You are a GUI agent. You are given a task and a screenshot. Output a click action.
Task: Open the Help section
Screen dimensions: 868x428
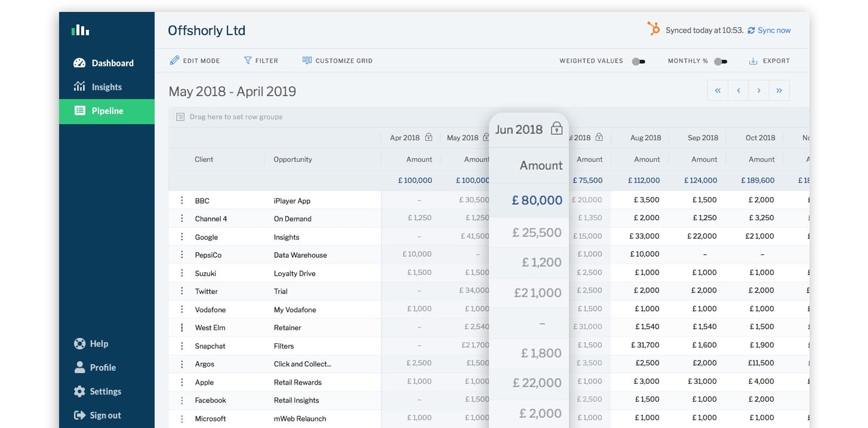click(91, 344)
